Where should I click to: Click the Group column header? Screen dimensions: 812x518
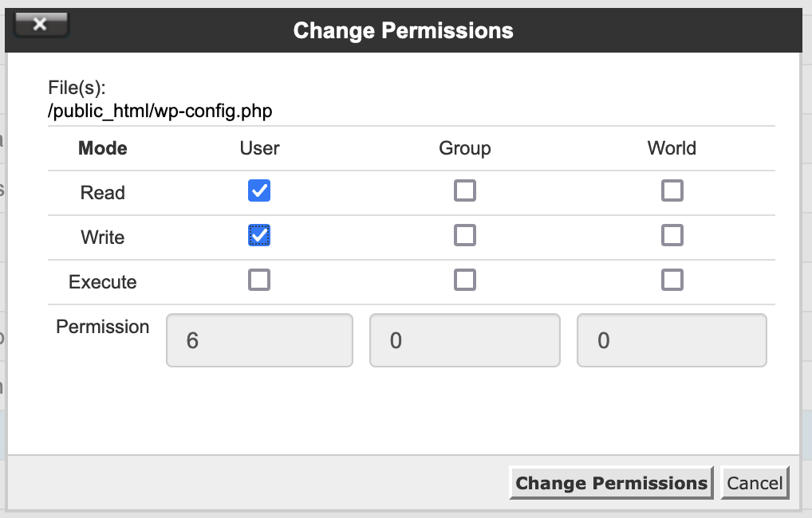pos(465,148)
